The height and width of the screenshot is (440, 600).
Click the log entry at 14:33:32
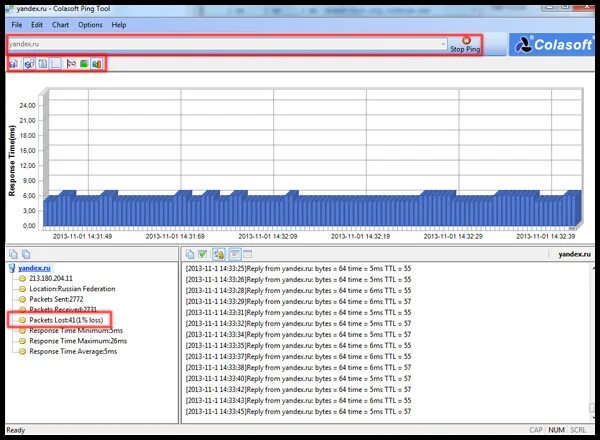click(298, 324)
